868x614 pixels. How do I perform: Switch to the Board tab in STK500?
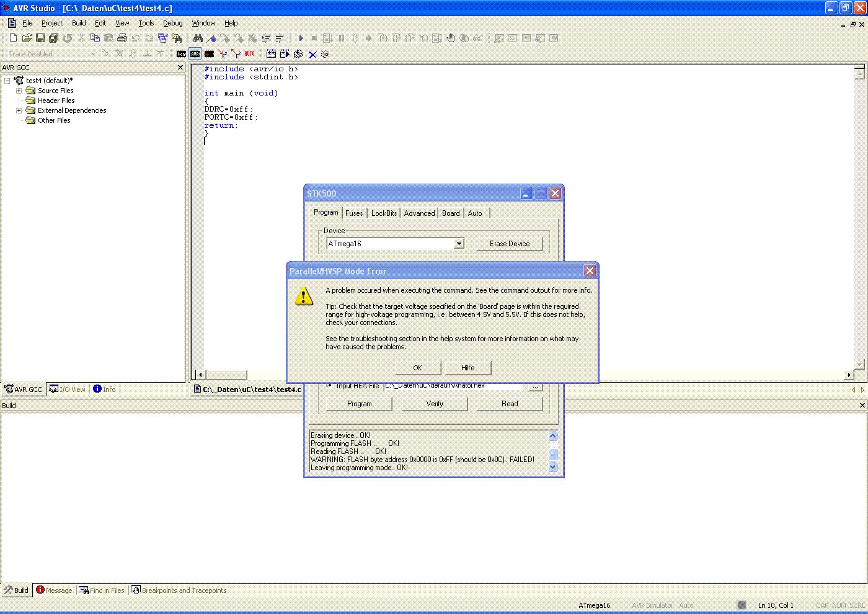[451, 213]
